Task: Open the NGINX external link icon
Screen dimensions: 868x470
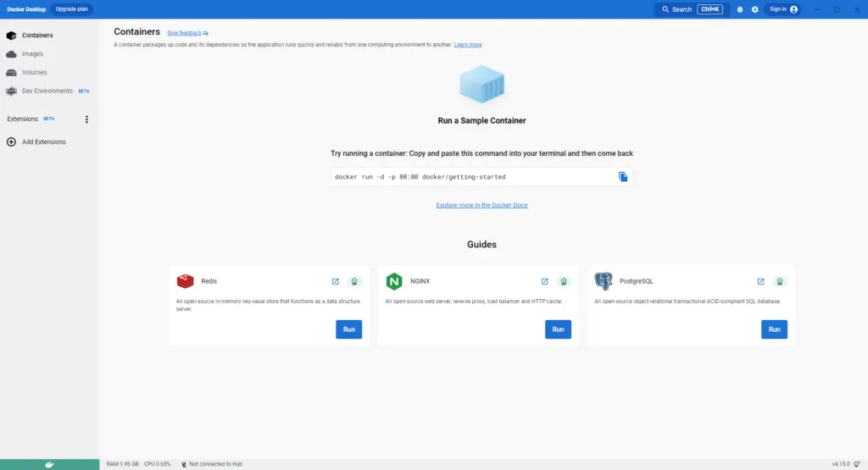Action: tap(545, 281)
